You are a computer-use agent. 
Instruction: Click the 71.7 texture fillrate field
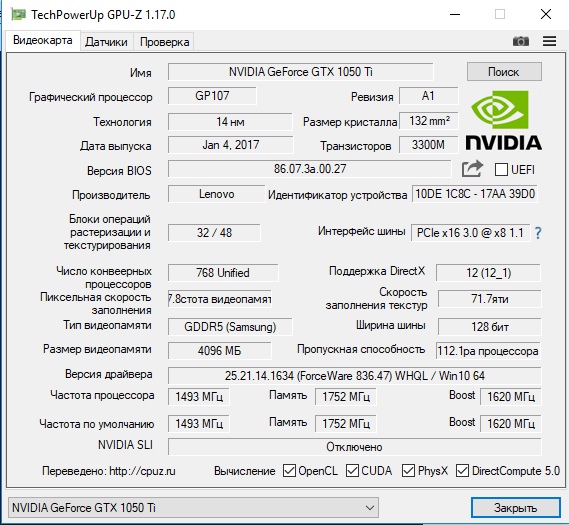pyautogui.click(x=490, y=299)
